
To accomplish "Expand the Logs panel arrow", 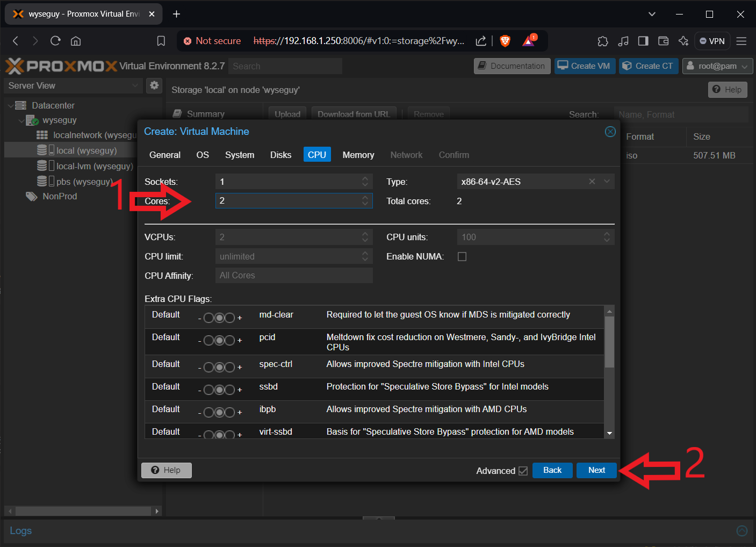I will point(742,531).
